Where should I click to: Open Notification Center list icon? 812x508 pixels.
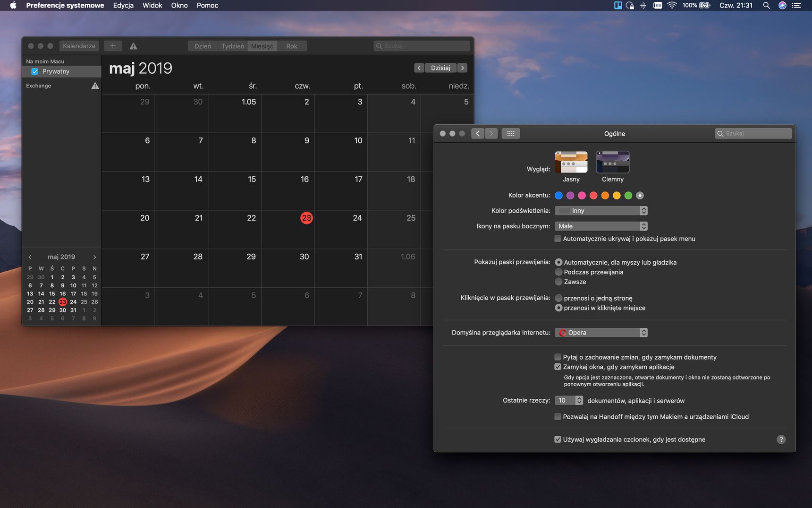coord(797,5)
